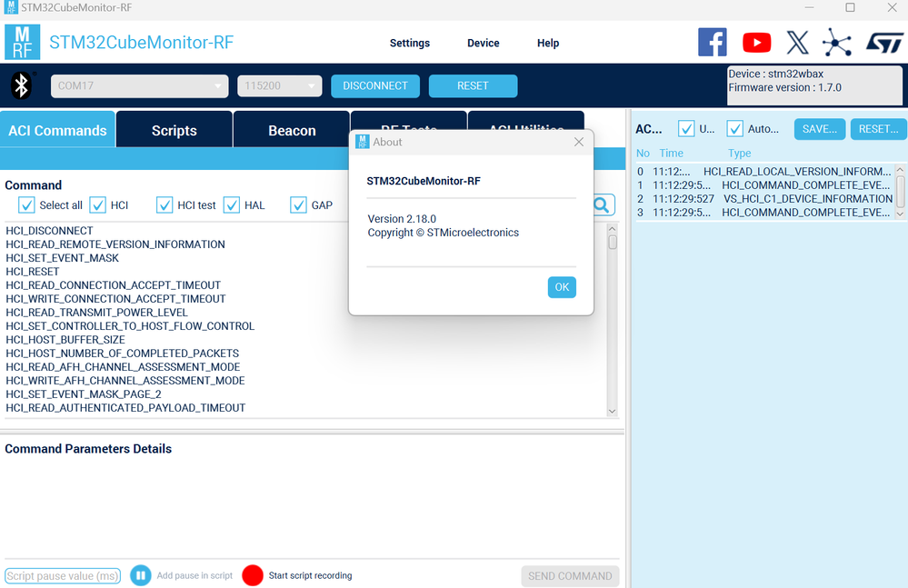Click the Type column header in log

pos(739,153)
